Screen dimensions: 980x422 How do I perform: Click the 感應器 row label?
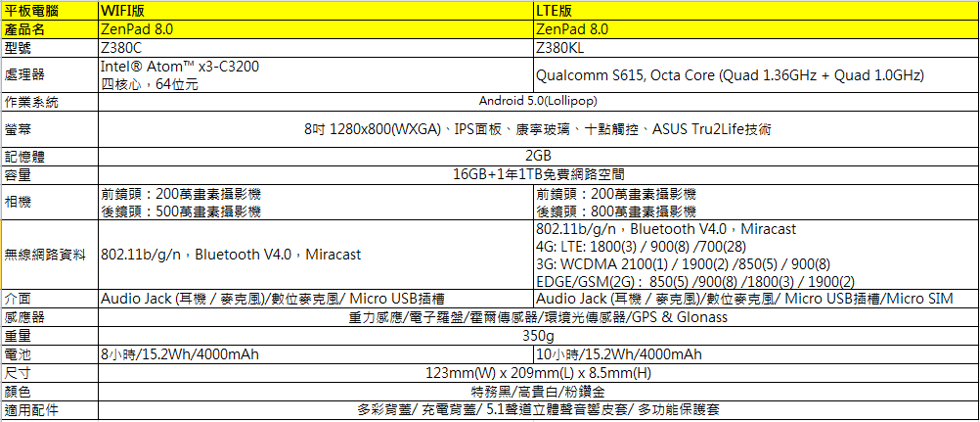tap(49, 317)
